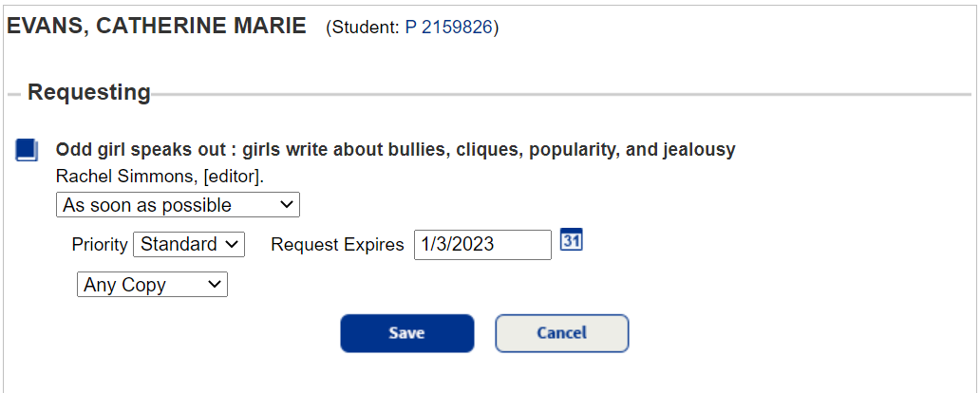Click the author line 'Rachel Simmons, [editor].'

tap(160, 177)
